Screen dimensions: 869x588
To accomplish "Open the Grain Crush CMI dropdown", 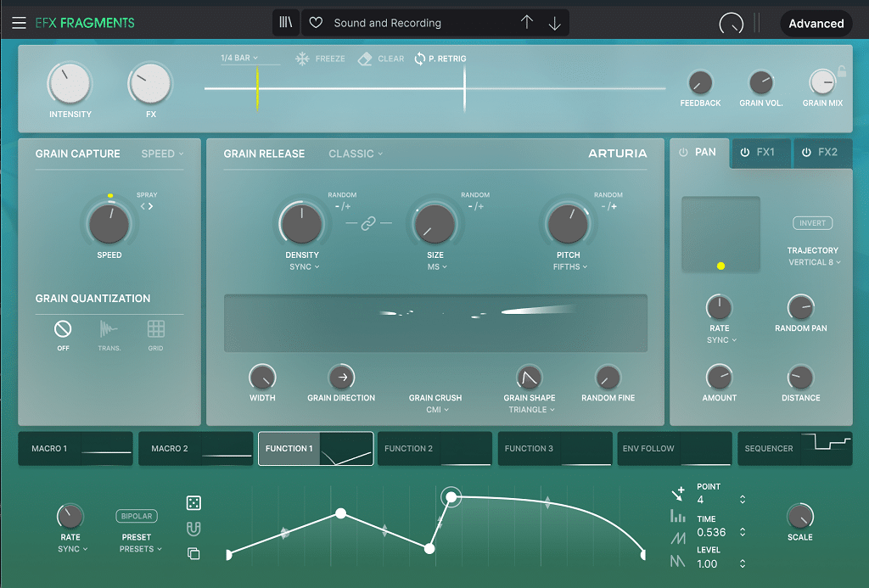I will tap(437, 410).
